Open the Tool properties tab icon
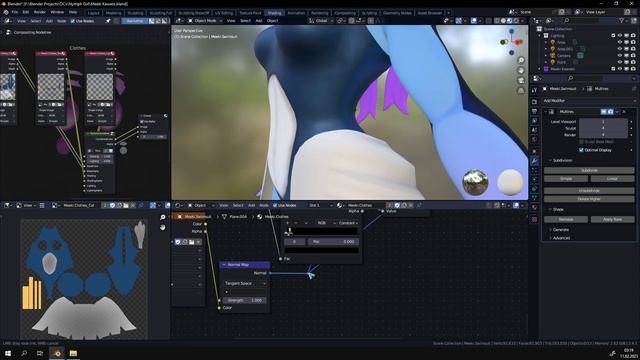This screenshot has height=360, width=640. click(x=535, y=90)
